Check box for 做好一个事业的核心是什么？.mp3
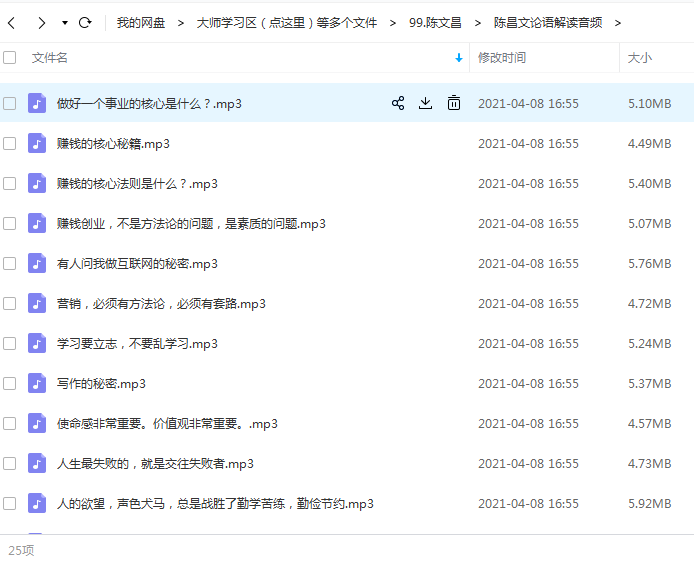The height and width of the screenshot is (562, 694). click(x=10, y=104)
